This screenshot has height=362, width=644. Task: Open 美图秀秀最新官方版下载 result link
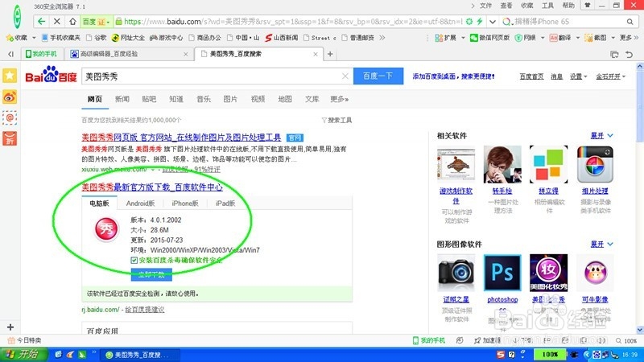coord(152,187)
